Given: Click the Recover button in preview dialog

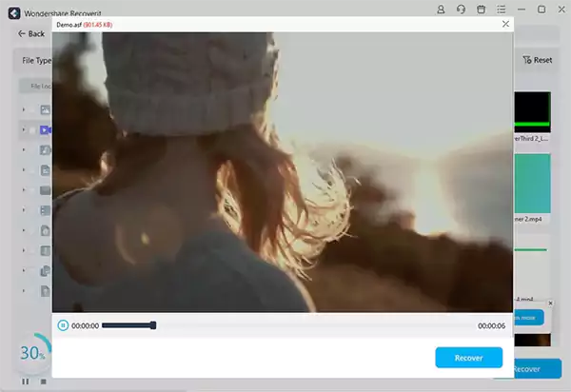Looking at the screenshot, I should [x=468, y=358].
